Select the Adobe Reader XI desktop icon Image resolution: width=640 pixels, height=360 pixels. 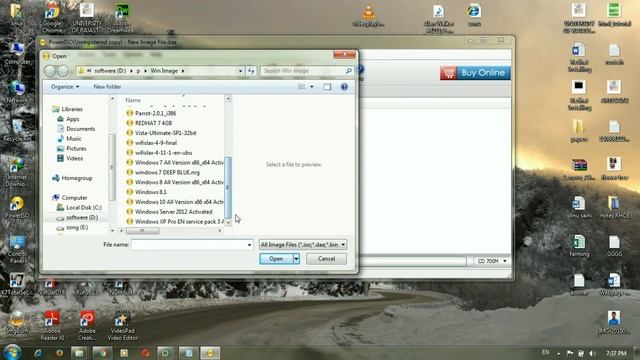[52, 325]
